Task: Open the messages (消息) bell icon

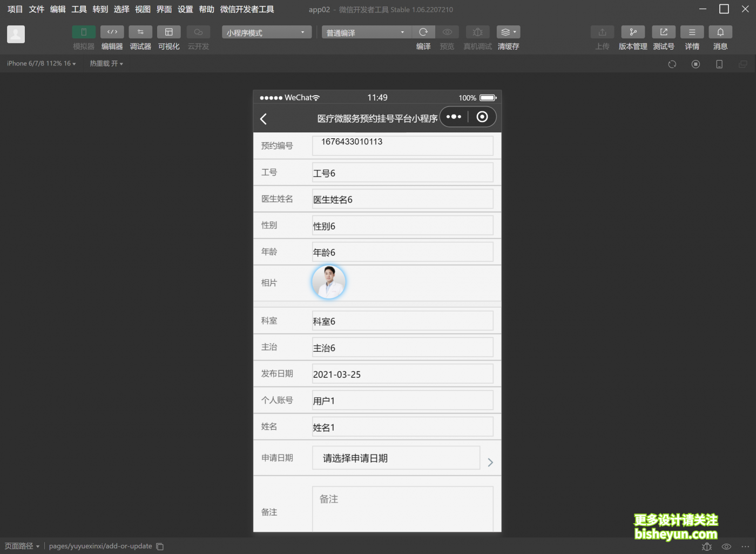Action: pos(720,32)
